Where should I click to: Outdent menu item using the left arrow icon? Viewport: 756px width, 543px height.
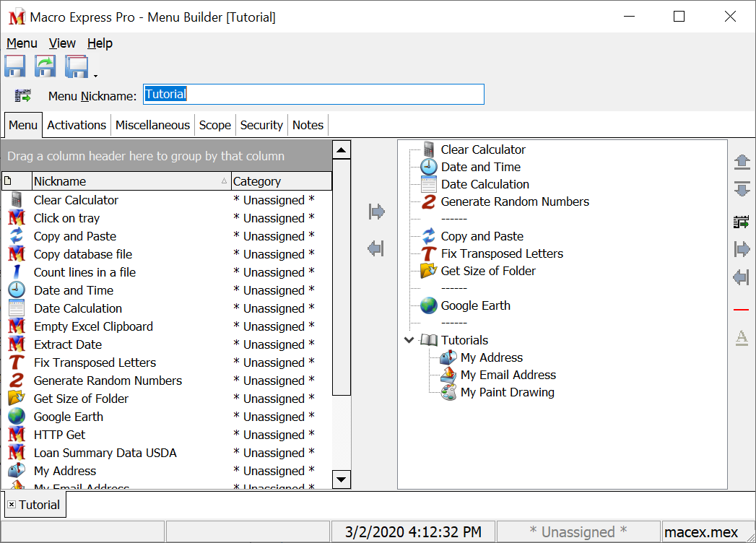pyautogui.click(x=741, y=277)
